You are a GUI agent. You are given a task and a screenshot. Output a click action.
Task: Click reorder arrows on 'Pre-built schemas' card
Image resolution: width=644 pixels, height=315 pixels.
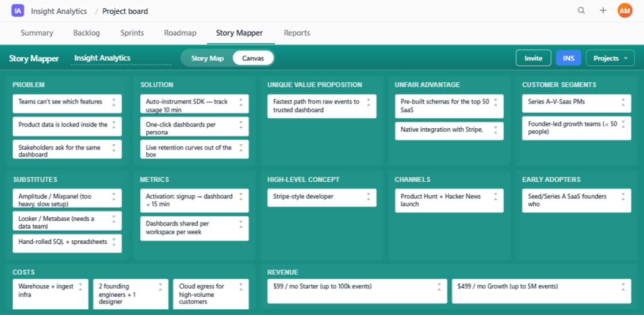coord(496,102)
